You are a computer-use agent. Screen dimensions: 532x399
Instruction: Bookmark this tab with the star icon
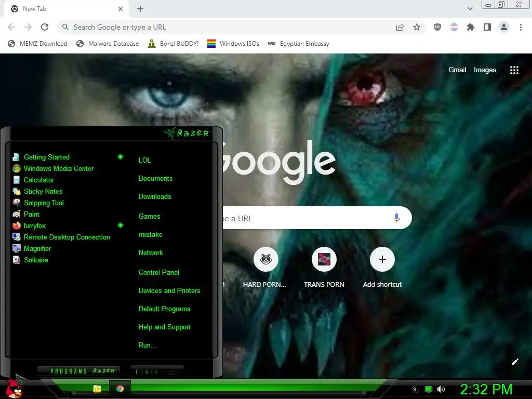click(x=417, y=27)
